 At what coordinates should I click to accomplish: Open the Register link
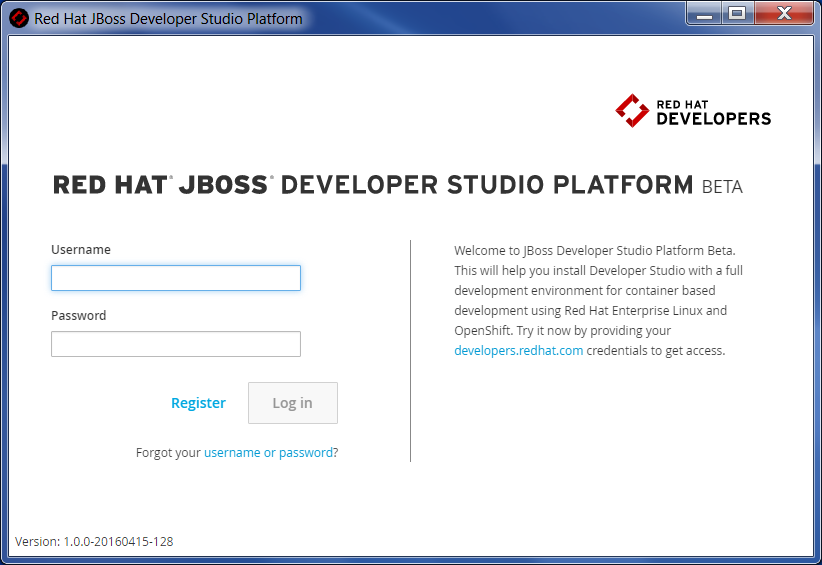point(198,403)
